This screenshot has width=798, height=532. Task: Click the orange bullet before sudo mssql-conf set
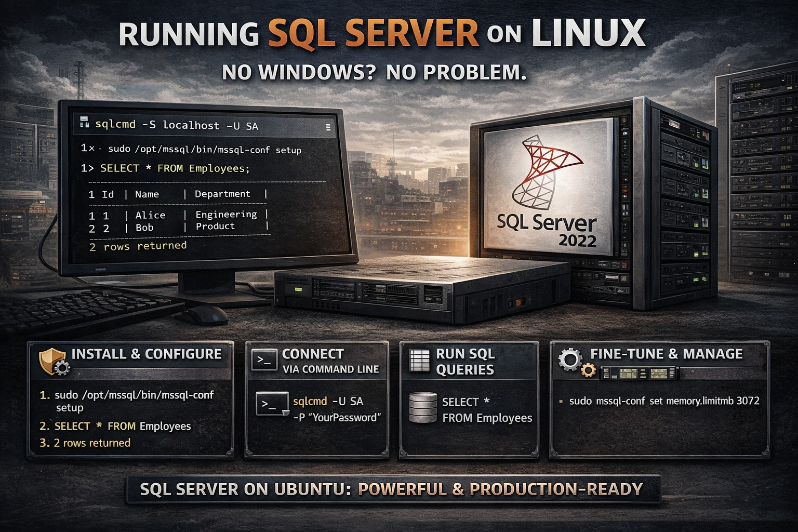tap(561, 402)
